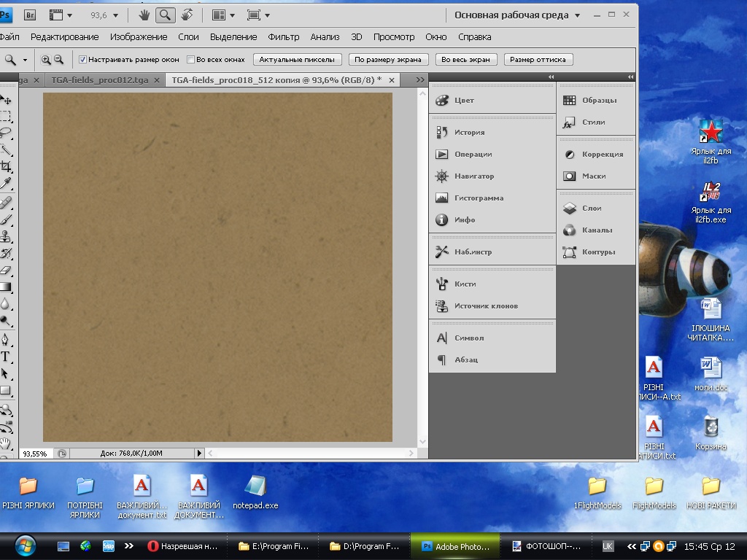The width and height of the screenshot is (747, 560).
Task: Select the Rotate View tool icon
Action: pyautogui.click(x=187, y=15)
